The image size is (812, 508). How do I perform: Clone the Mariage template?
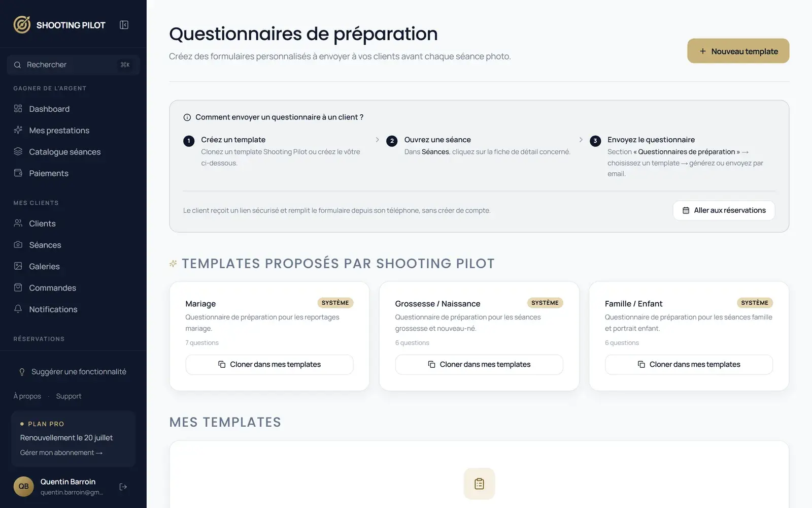(269, 364)
